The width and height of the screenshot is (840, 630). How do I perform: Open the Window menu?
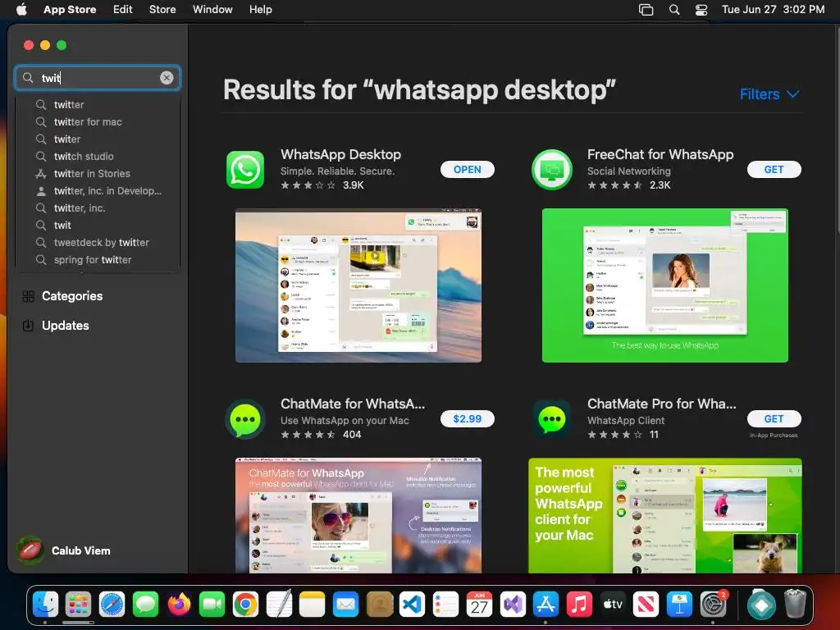[212, 9]
